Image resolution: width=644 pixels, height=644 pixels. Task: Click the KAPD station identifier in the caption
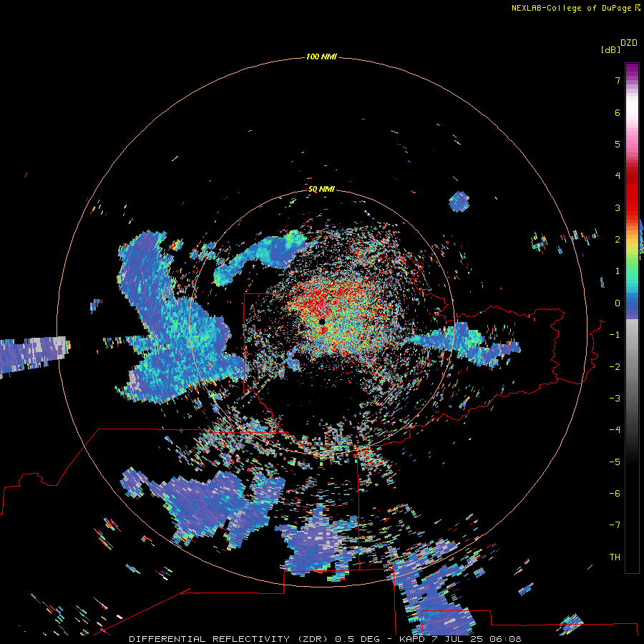click(411, 639)
